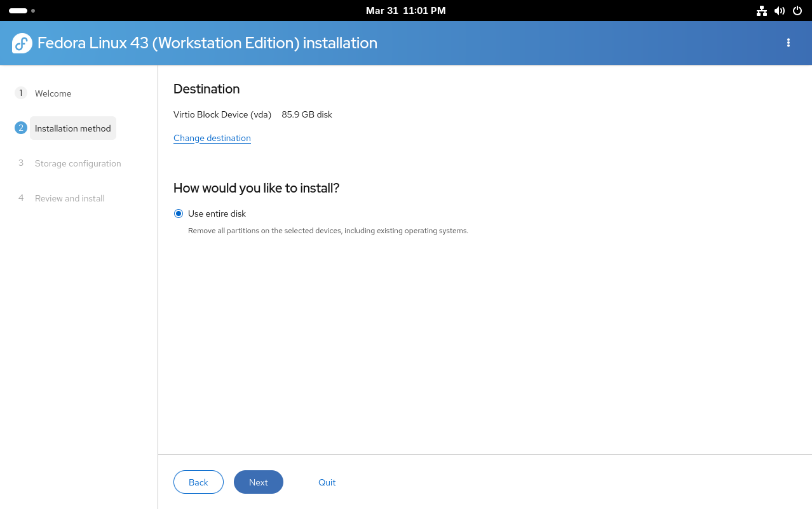Click the Next button
Image resolution: width=812 pixels, height=509 pixels.
(x=259, y=482)
